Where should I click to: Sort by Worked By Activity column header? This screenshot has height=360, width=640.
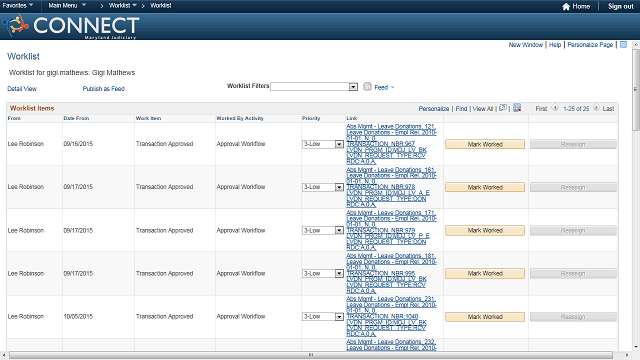240,118
